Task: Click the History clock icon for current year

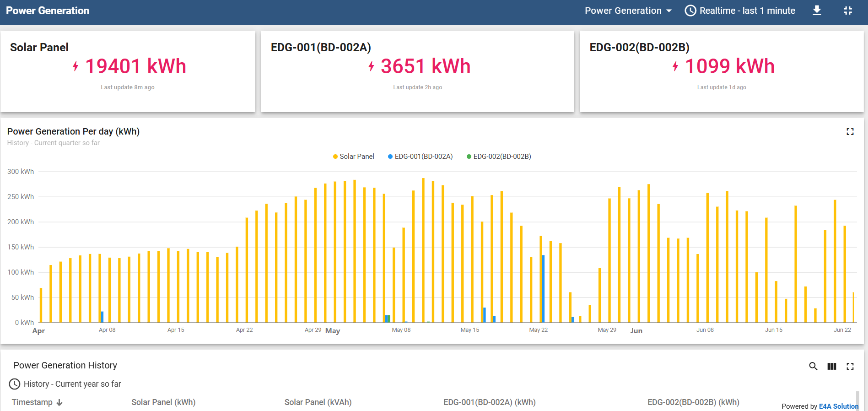Action: 15,384
